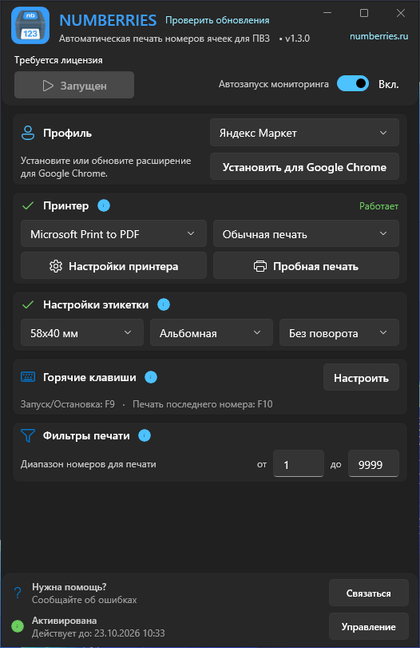Open info tooltip next to Настройки этикетки

(x=164, y=305)
